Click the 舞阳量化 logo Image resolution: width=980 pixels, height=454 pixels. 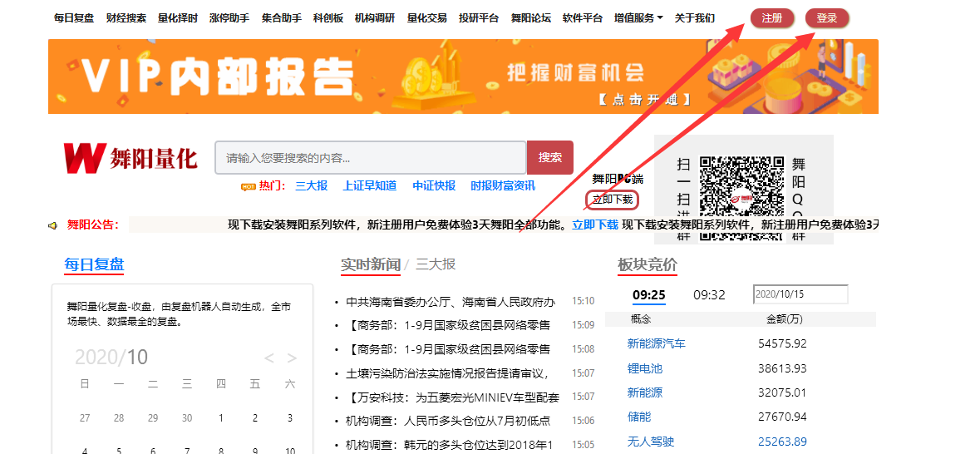pyautogui.click(x=130, y=158)
